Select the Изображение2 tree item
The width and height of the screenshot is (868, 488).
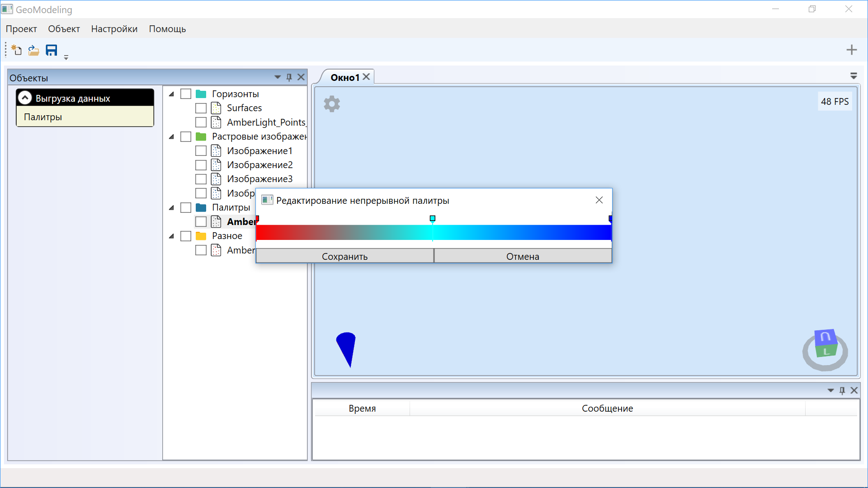(260, 165)
